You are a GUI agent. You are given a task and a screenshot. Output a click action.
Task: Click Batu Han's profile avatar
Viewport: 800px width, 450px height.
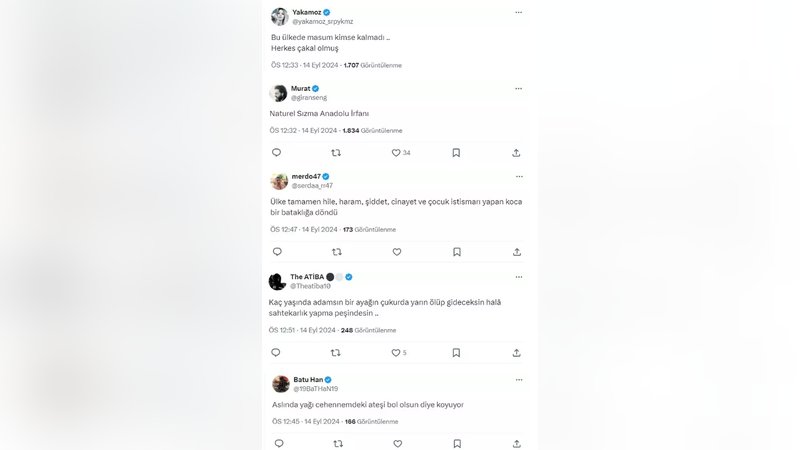[280, 384]
